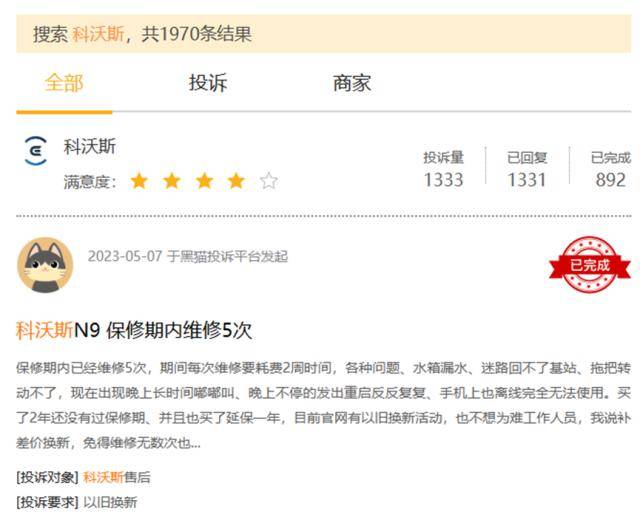The image size is (640, 531).
Task: Click the 已回复 1331 statistic
Action: point(527,169)
